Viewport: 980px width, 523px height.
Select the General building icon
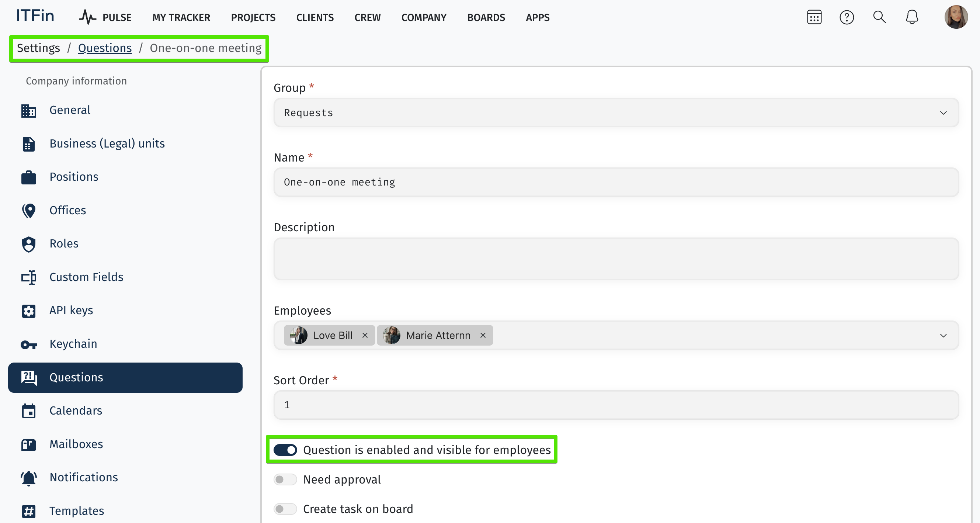click(x=28, y=110)
